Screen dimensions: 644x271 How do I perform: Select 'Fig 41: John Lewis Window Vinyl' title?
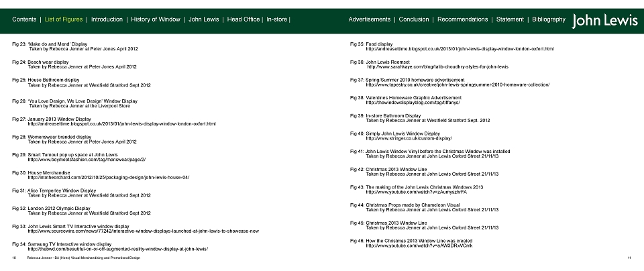click(430, 152)
